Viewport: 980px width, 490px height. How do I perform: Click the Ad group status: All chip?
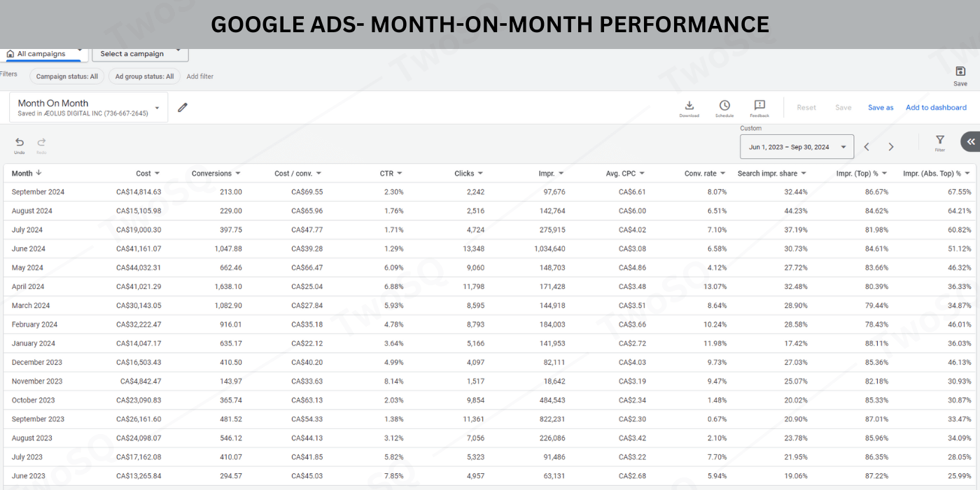[144, 76]
